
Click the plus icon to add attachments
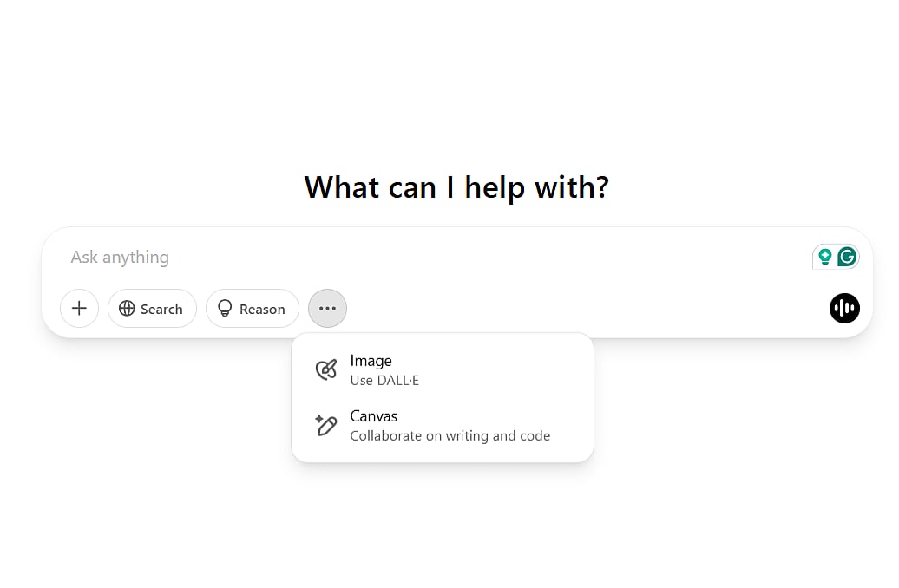[x=79, y=308]
